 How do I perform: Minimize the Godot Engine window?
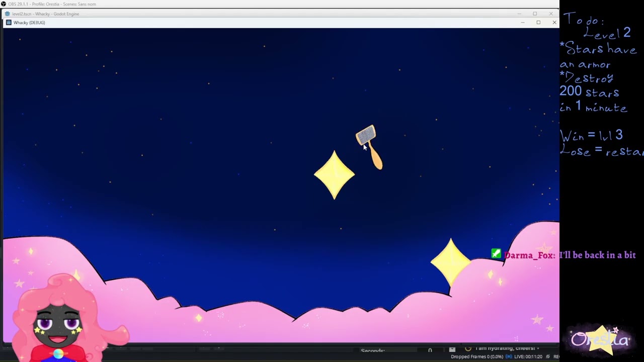[x=519, y=14]
